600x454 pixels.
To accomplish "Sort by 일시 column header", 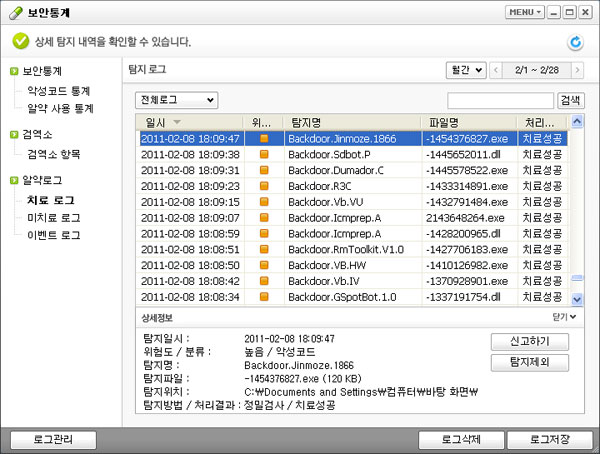I will pos(160,121).
